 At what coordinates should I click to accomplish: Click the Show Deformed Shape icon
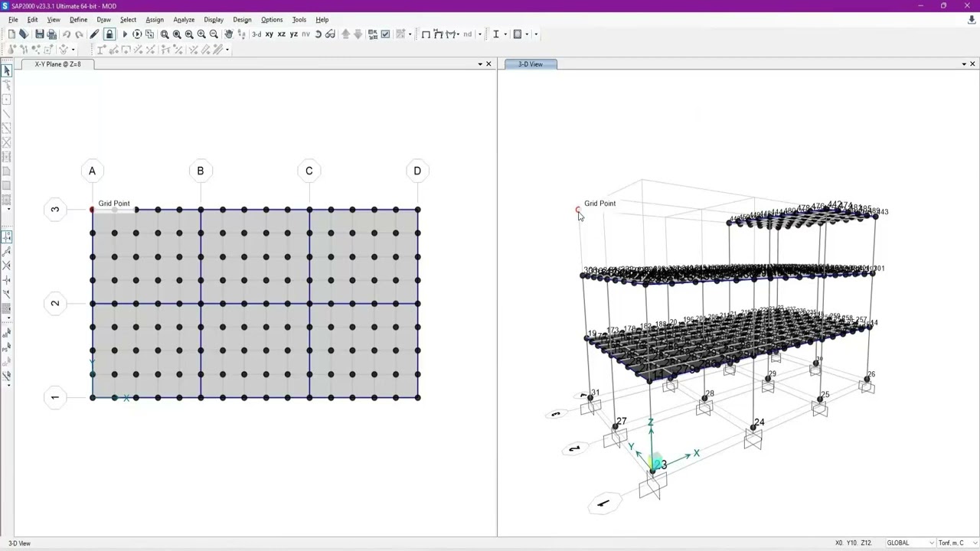coord(439,34)
